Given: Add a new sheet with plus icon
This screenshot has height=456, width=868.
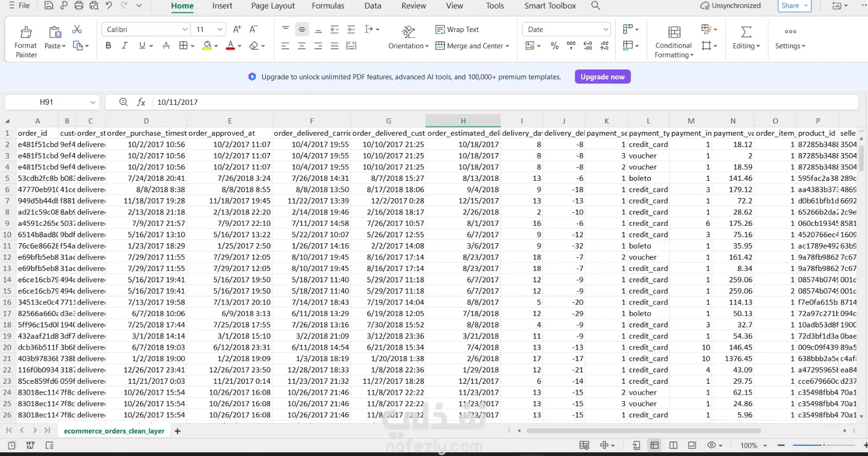Looking at the screenshot, I should point(177,431).
